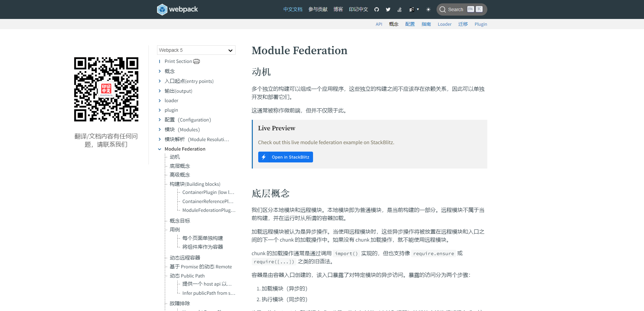Open in StackBlitz button
This screenshot has height=311, width=644.
pyautogui.click(x=286, y=157)
